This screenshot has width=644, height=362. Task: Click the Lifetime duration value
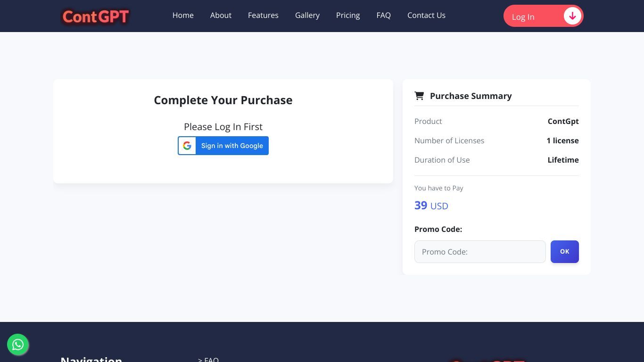[563, 160]
